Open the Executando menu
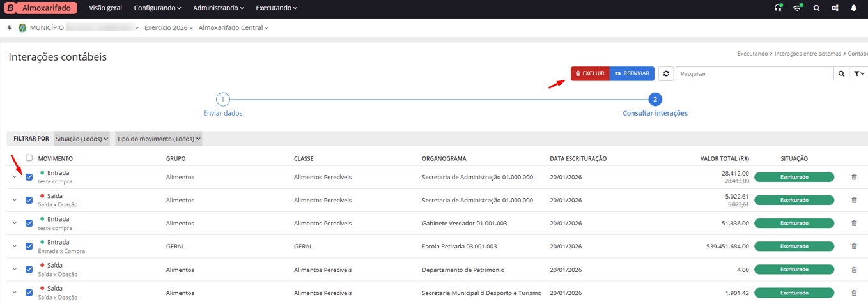The width and height of the screenshot is (868, 304). coord(276,8)
